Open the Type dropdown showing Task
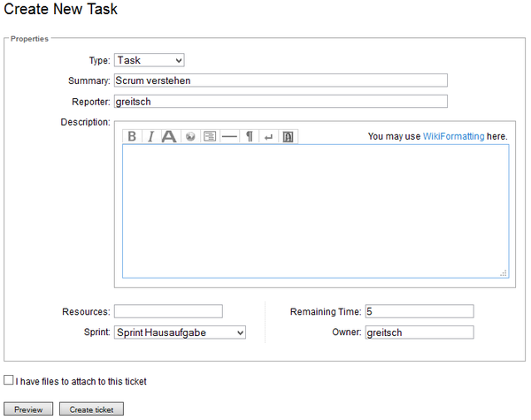 [x=149, y=60]
